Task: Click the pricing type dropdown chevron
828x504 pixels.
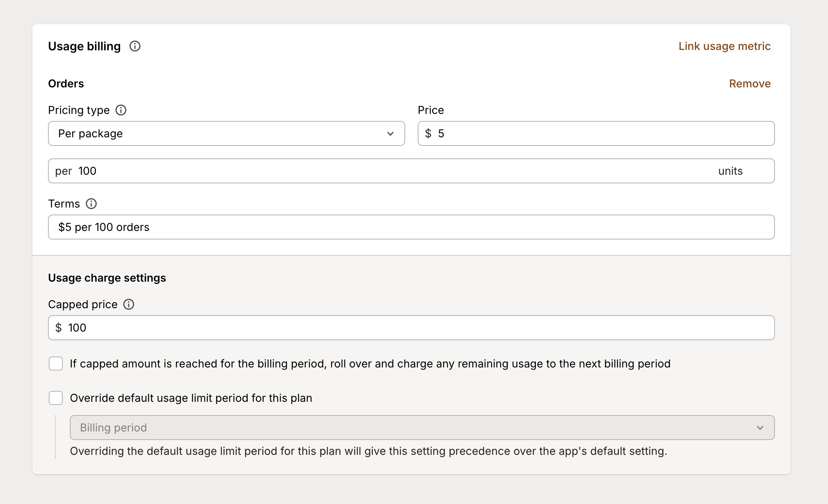Action: point(390,133)
